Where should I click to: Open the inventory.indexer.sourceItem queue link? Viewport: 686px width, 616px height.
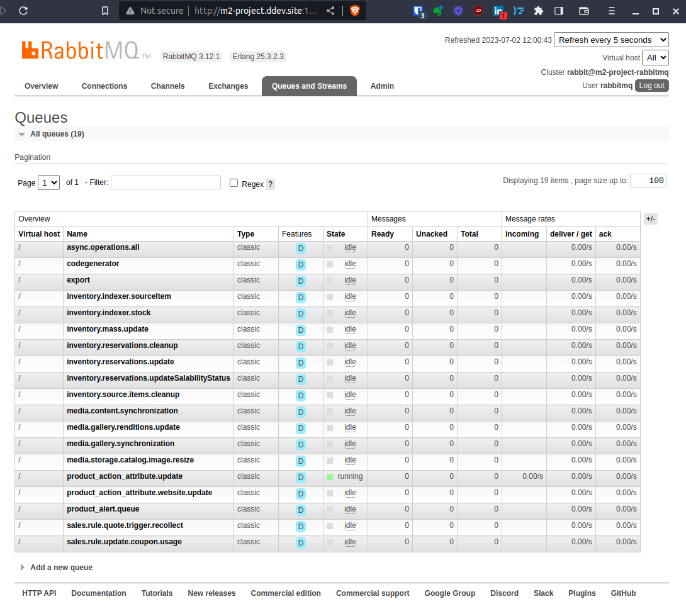[x=119, y=296]
